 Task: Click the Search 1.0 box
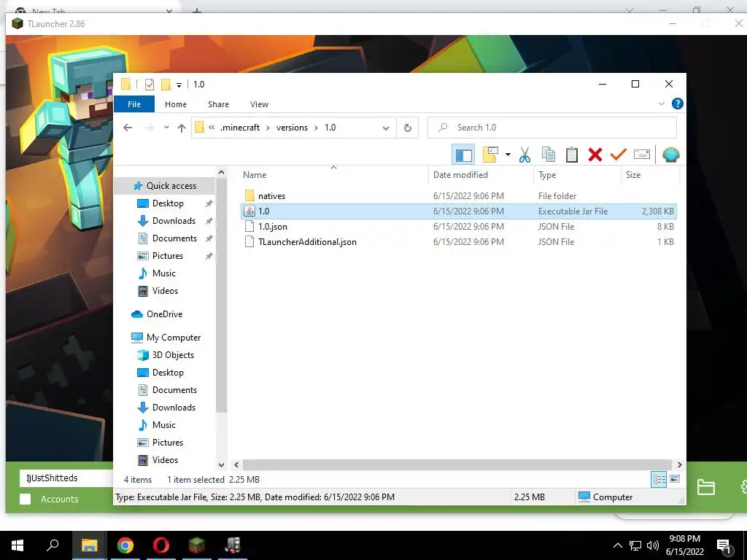click(x=552, y=128)
